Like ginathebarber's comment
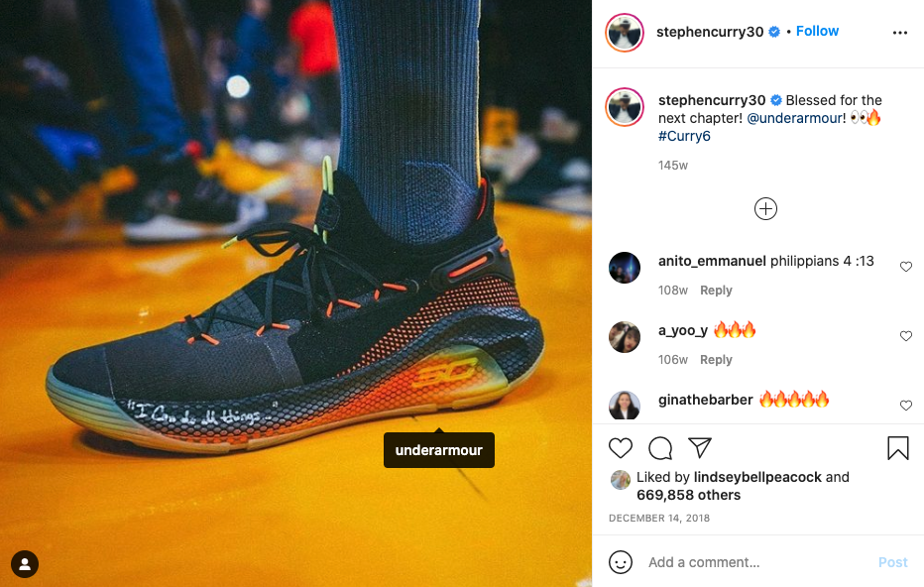The height and width of the screenshot is (587, 924). pyautogui.click(x=906, y=406)
